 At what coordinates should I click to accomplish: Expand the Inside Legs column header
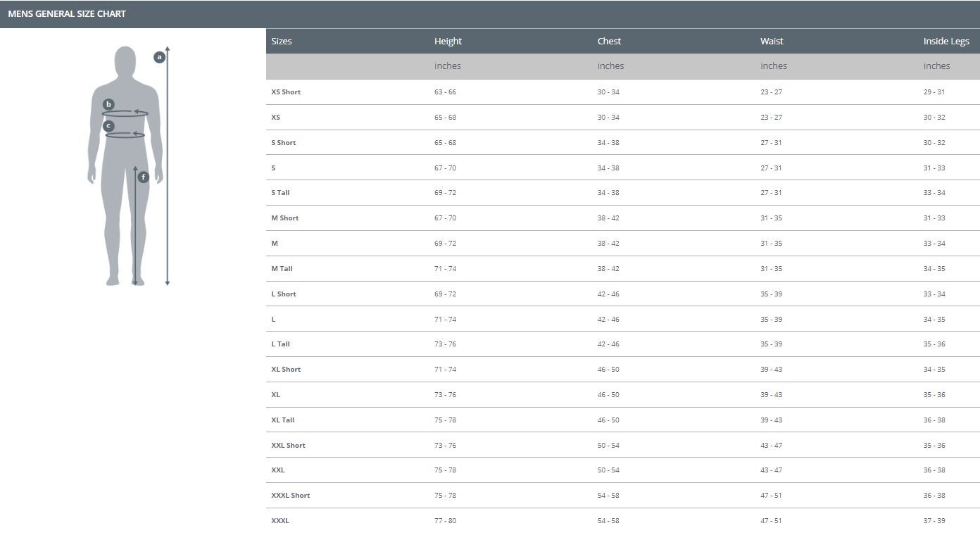[x=946, y=41]
